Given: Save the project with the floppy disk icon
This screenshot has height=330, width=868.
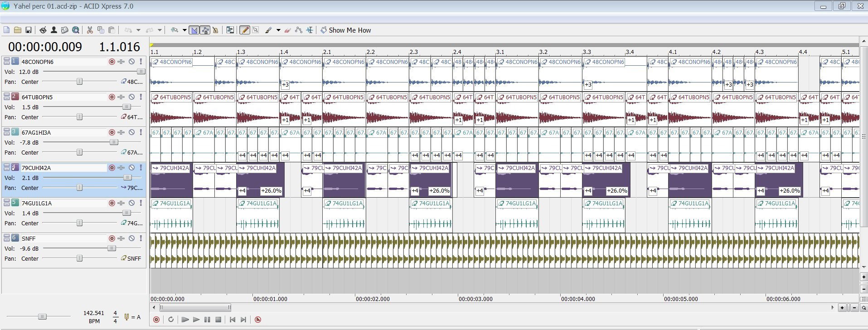Looking at the screenshot, I should [x=29, y=30].
